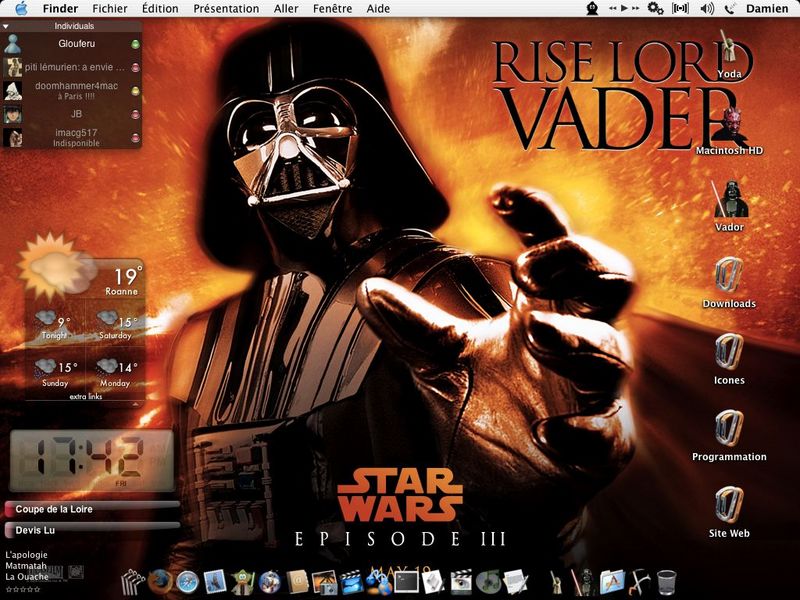Open the Icones desktop folder

click(729, 359)
